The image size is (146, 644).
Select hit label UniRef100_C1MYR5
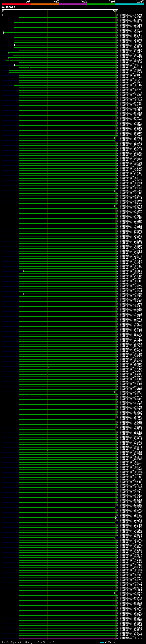click(131, 53)
